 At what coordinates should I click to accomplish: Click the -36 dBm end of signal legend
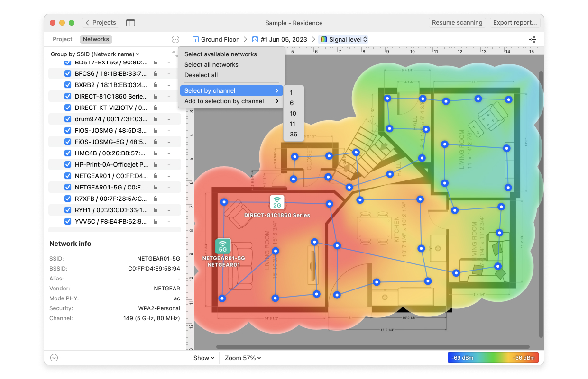coord(524,358)
